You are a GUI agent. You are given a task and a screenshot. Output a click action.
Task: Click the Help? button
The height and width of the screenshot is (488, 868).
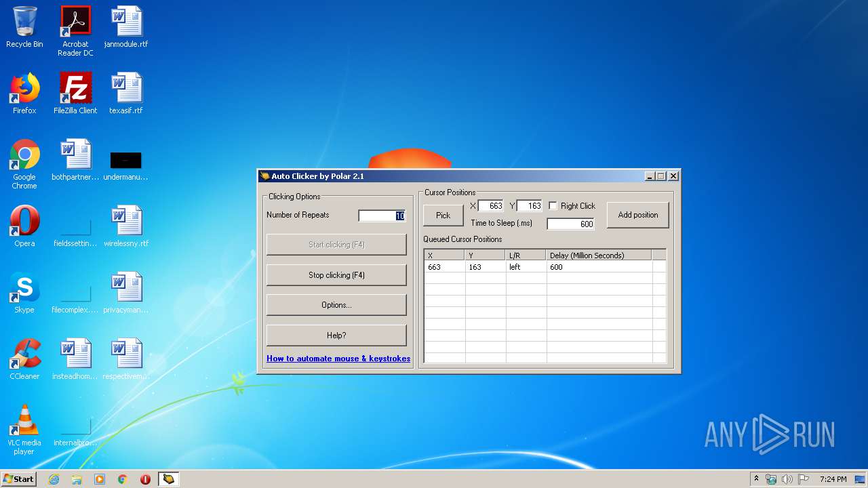pyautogui.click(x=336, y=335)
